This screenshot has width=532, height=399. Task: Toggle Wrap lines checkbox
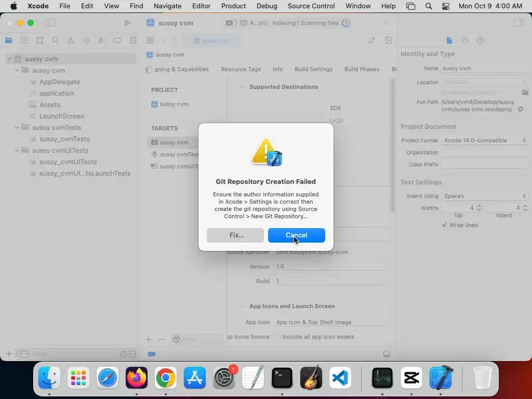(x=444, y=225)
